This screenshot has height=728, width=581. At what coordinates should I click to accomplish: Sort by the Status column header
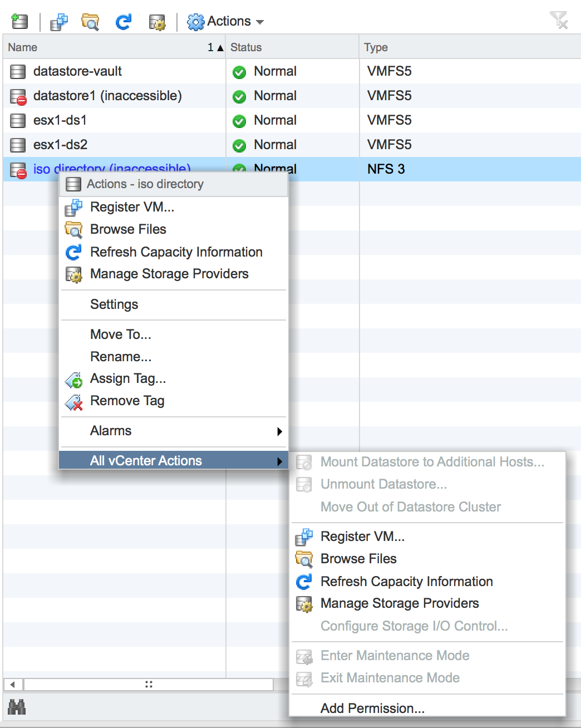293,47
